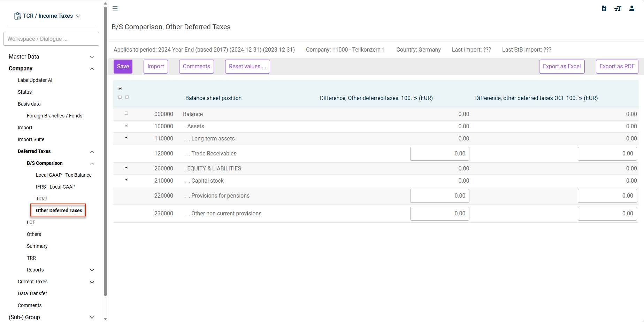The image size is (644, 322).
Task: Focus the Workspace / Dialogue search field
Action: click(51, 39)
